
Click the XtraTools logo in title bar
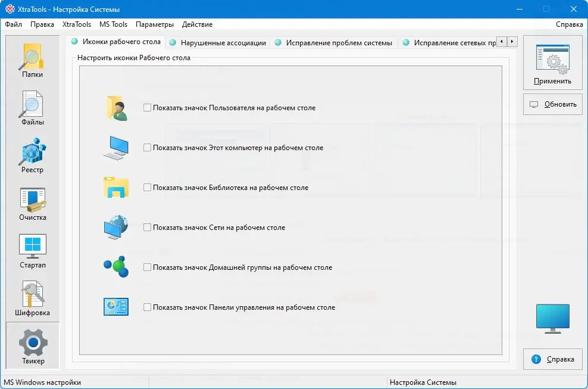(10, 9)
